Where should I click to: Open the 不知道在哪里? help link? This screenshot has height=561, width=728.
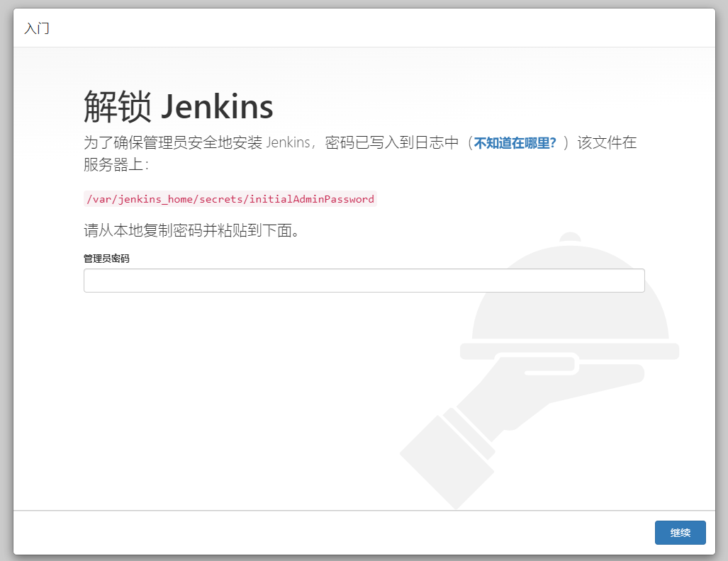[515, 142]
